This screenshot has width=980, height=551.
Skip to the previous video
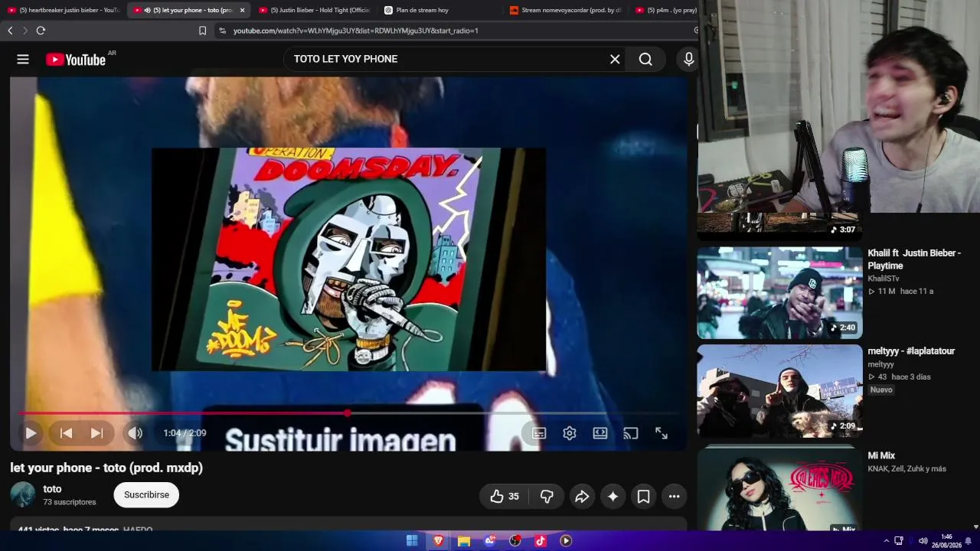coord(67,433)
